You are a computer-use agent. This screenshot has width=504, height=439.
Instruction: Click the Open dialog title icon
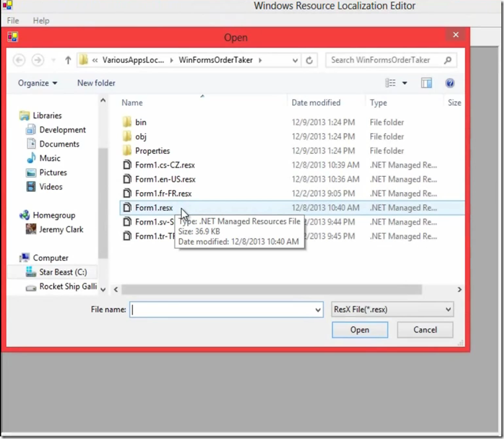tap(13, 36)
